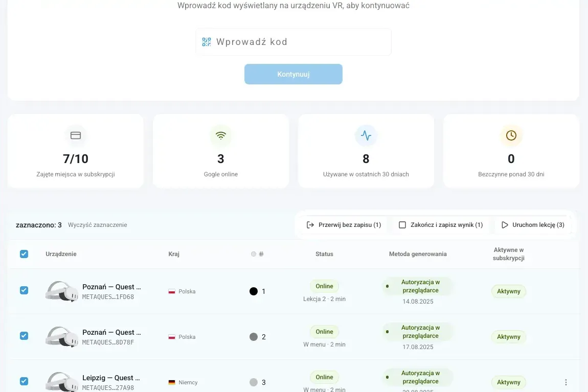Click Aktywny badge in METAQUES…8D78F row

[x=509, y=337]
